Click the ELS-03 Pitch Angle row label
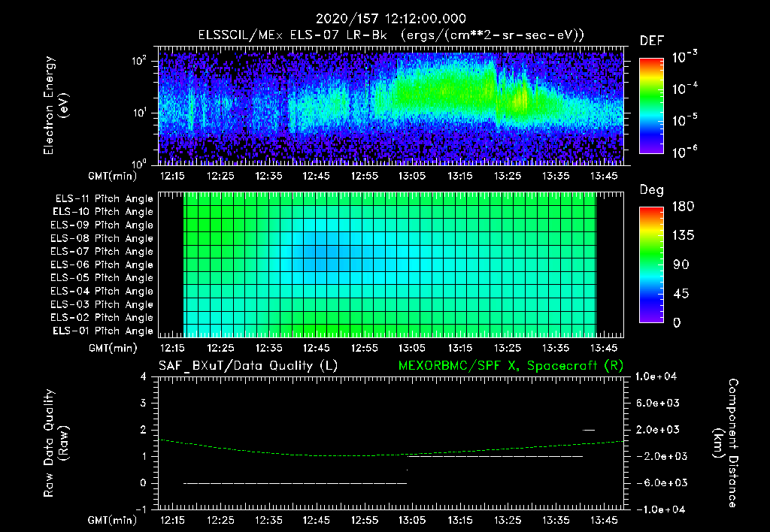This screenshot has height=532, width=770. [x=102, y=305]
